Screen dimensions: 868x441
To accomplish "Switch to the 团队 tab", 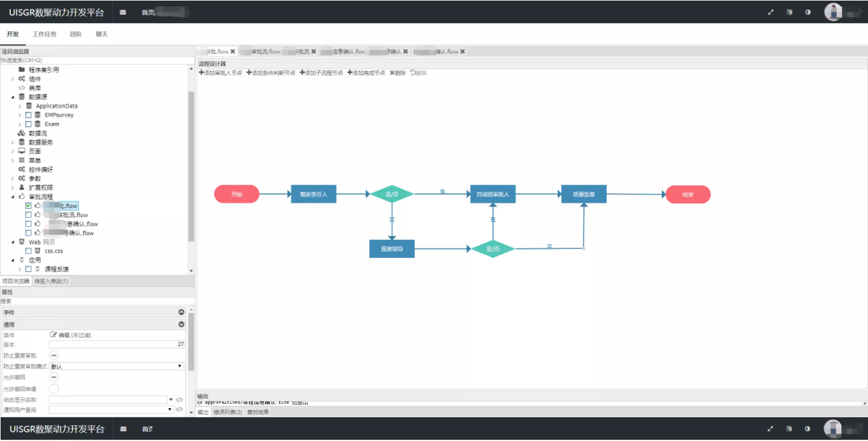I will pyautogui.click(x=76, y=34).
